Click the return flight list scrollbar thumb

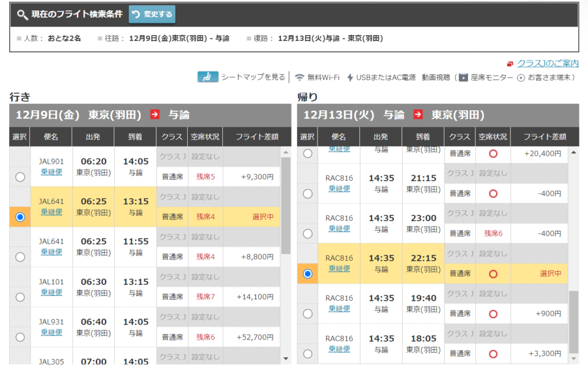[x=574, y=322]
